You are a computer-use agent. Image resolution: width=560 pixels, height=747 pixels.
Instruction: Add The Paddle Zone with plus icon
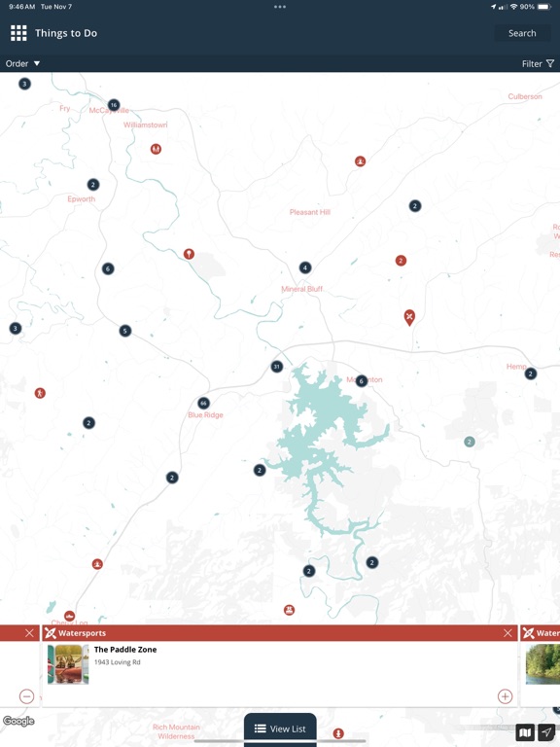tap(505, 696)
